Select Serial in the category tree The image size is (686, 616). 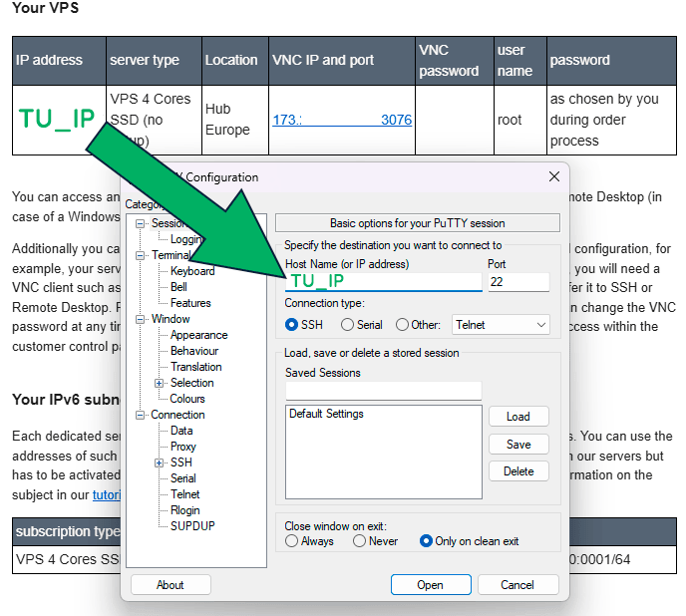tap(182, 478)
